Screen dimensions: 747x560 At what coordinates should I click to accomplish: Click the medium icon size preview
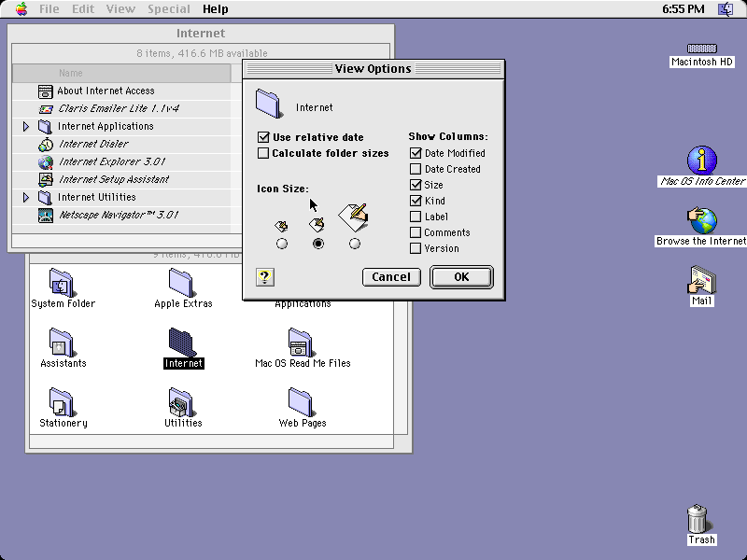coord(317,224)
